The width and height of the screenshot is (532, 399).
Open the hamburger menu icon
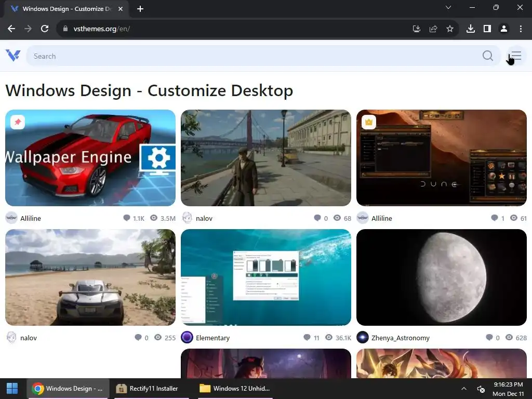516,56
